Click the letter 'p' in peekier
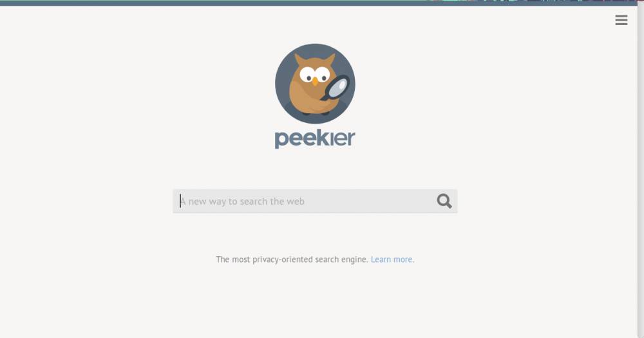This screenshot has width=644, height=338. [281, 140]
